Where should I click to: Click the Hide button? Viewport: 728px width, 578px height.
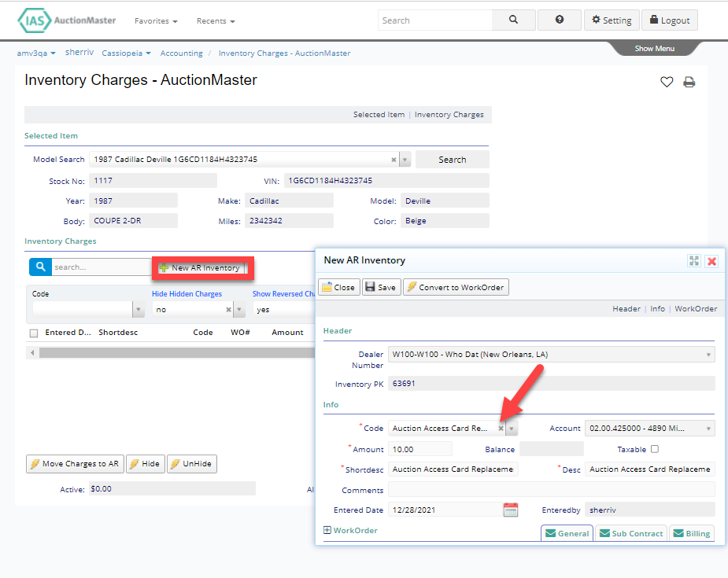tap(146, 464)
